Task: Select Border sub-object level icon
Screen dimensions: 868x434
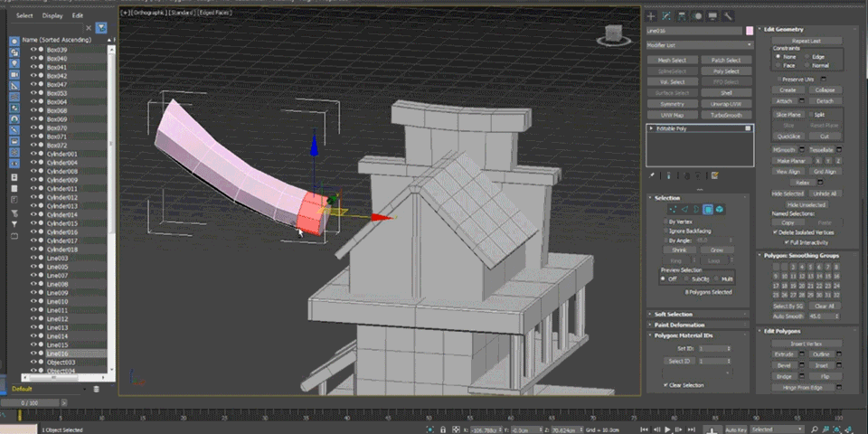Action: (696, 209)
